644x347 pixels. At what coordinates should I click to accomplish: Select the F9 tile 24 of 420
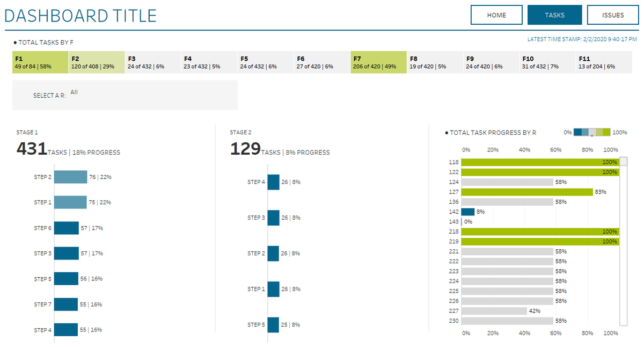tap(491, 62)
